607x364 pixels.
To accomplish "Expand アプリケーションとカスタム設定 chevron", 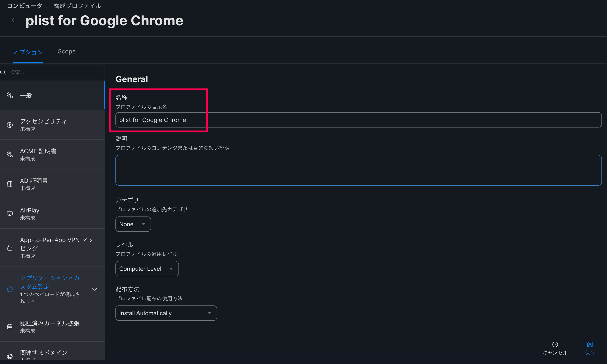I will (x=95, y=289).
